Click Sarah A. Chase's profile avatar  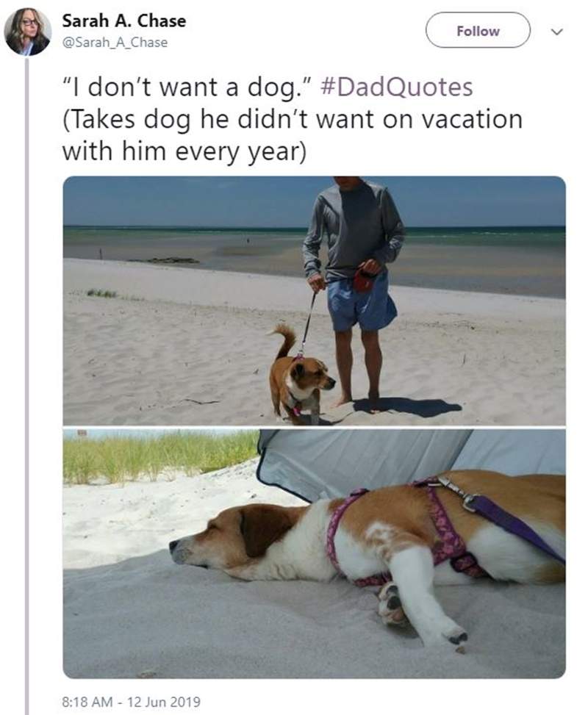(27, 32)
